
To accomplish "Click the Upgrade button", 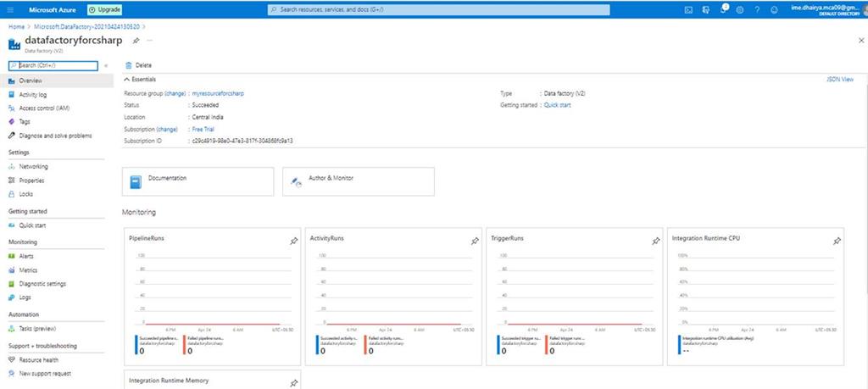I will (104, 10).
